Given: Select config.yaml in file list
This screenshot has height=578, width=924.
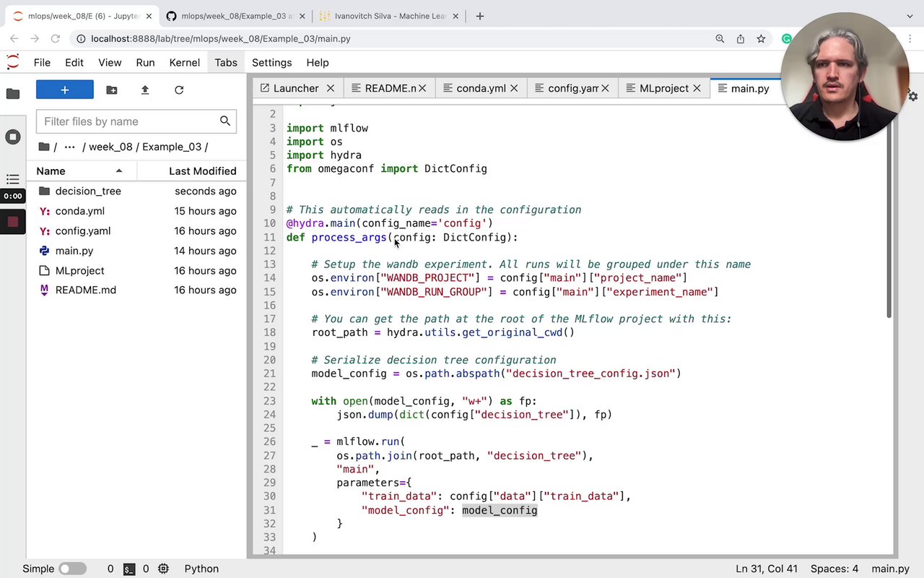Looking at the screenshot, I should pyautogui.click(x=137, y=230).
